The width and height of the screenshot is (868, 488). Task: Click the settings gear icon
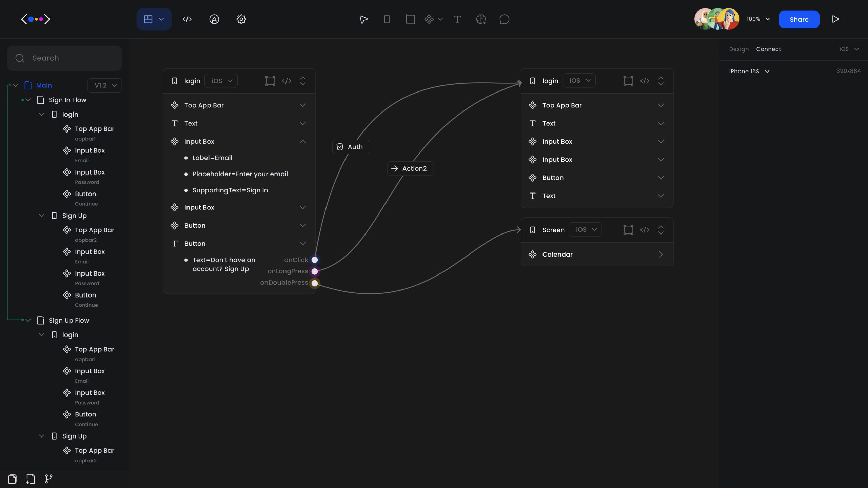pyautogui.click(x=241, y=19)
